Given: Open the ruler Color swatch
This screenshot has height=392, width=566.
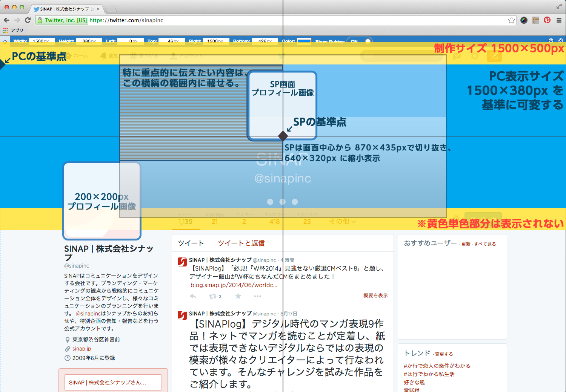Looking at the screenshot, I should coord(304,41).
